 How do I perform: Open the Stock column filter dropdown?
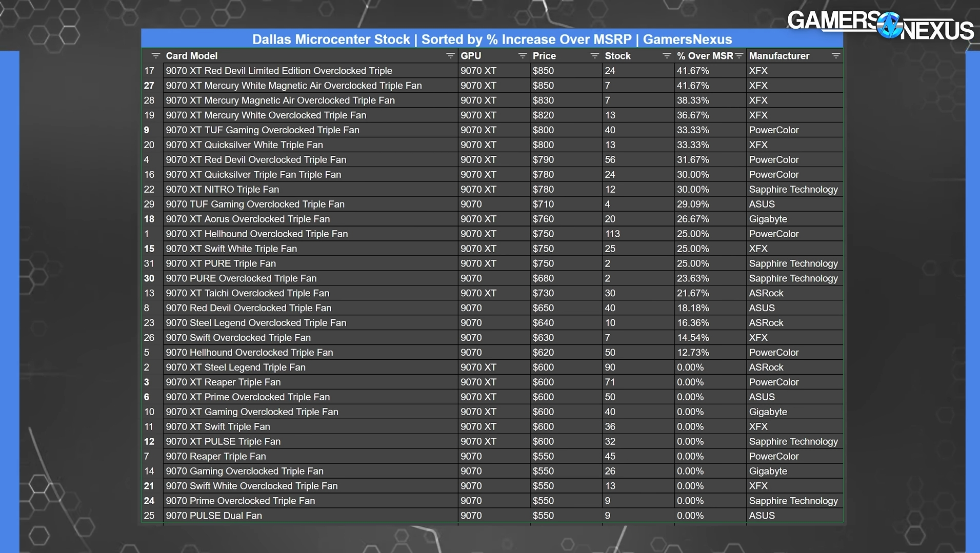[666, 56]
